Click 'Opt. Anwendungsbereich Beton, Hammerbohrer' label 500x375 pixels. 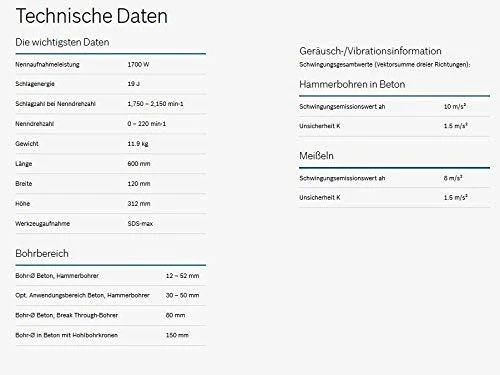coord(82,295)
